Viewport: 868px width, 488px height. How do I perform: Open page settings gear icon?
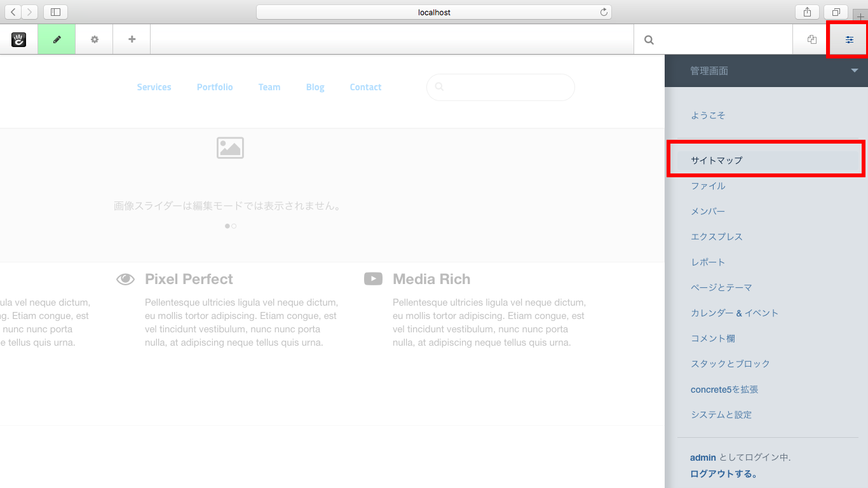95,39
